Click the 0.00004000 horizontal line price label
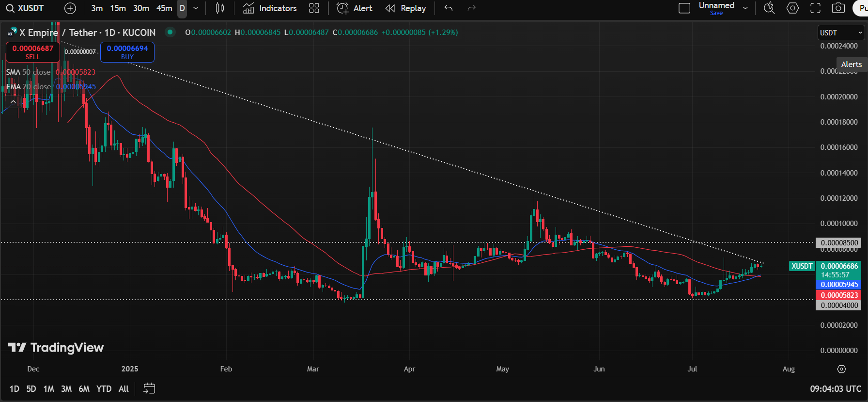The height and width of the screenshot is (402, 868). click(839, 305)
